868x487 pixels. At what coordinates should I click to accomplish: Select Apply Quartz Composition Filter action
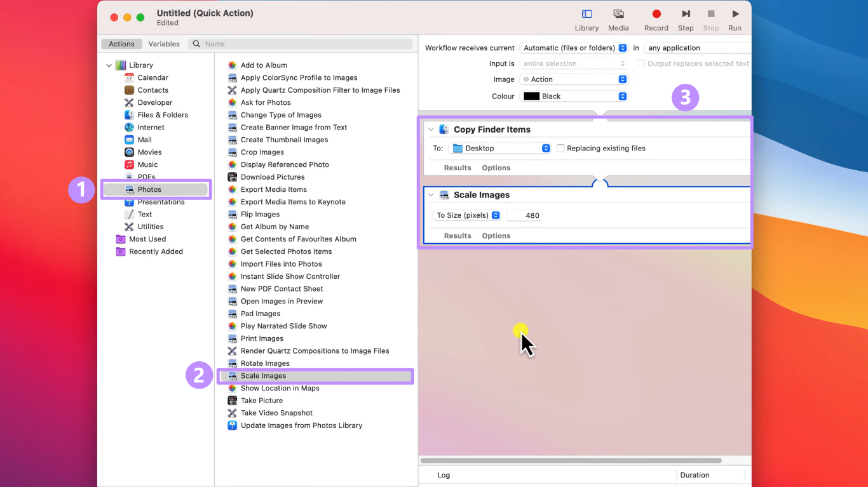point(320,90)
